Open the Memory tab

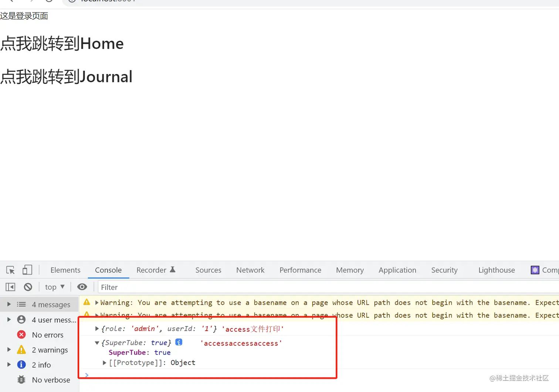(x=350, y=270)
